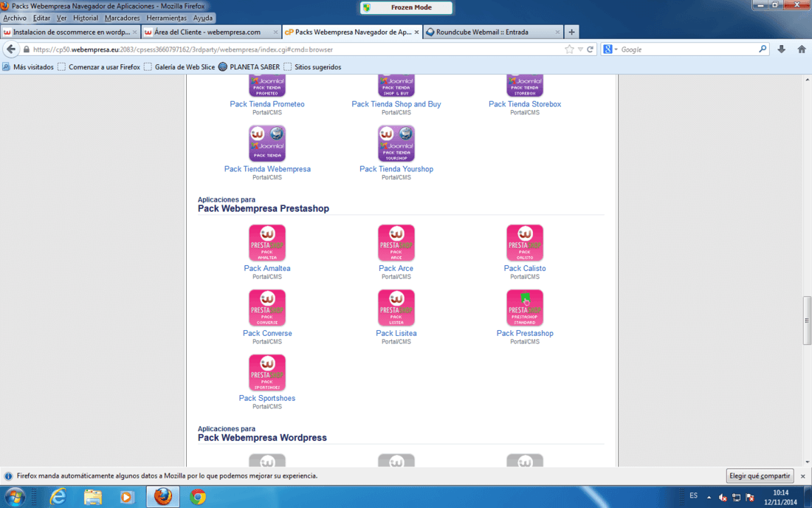The width and height of the screenshot is (812, 508).
Task: Bookmark this page with the star icon
Action: (569, 49)
